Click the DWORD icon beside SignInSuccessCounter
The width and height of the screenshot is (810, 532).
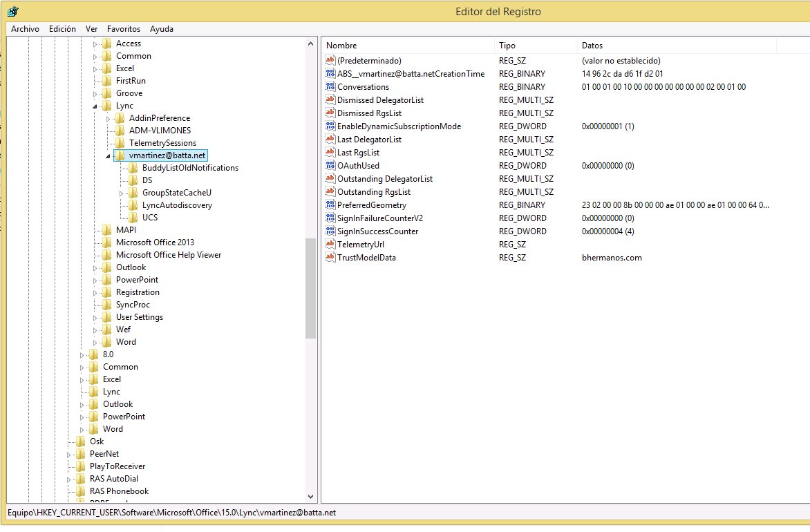click(x=330, y=231)
